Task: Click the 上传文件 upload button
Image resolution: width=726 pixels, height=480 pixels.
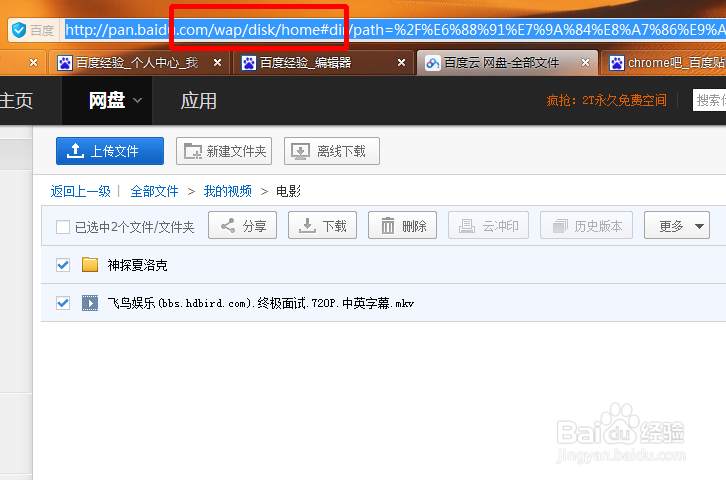Action: point(110,151)
